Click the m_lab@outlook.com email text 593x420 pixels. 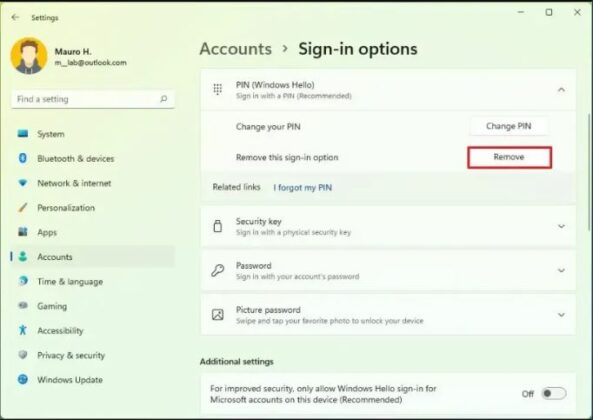tap(90, 63)
